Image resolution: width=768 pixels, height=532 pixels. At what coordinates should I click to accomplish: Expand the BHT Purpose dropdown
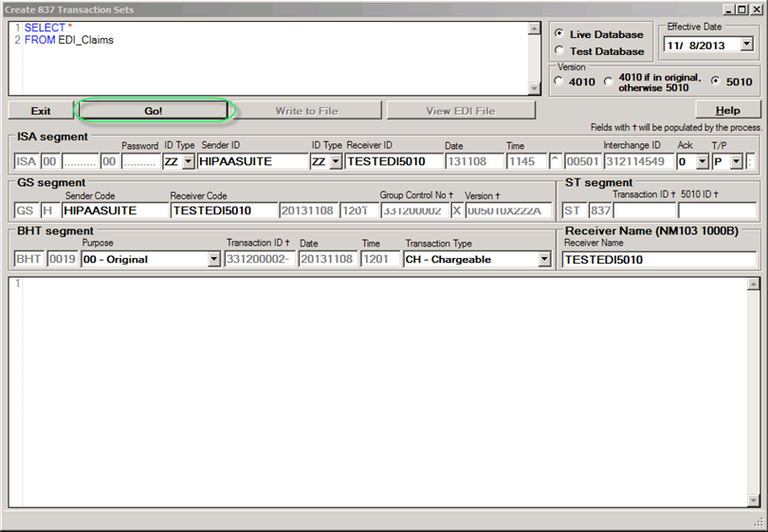pos(213,260)
